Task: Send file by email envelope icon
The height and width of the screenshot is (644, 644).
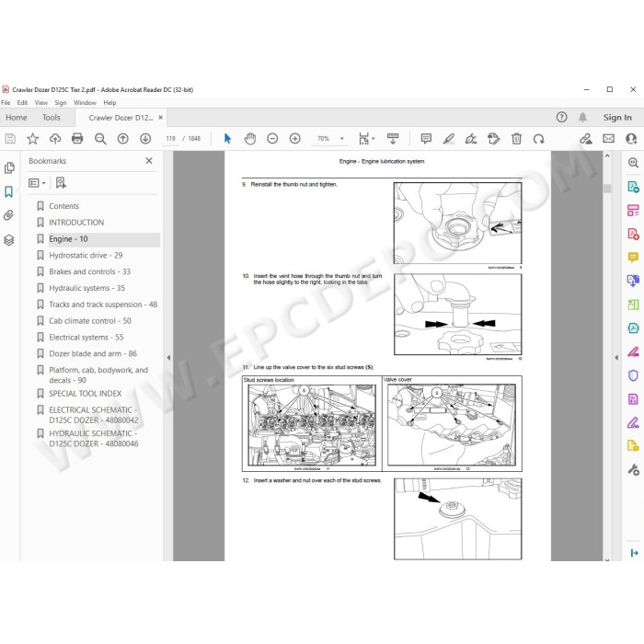Action: click(609, 139)
